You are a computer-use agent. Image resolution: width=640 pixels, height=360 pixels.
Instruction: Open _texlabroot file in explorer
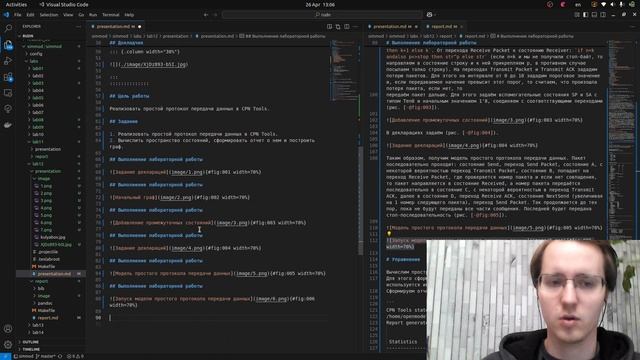point(49,259)
